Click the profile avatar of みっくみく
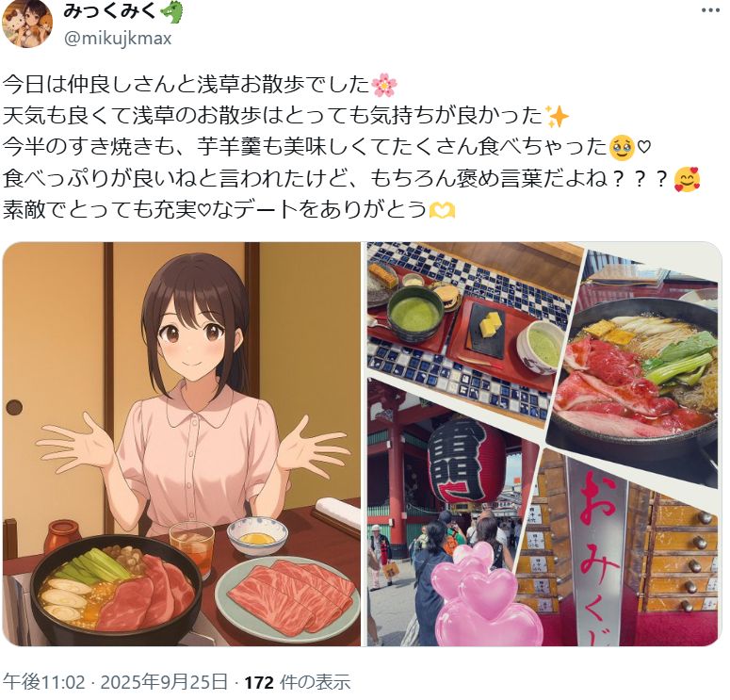730x700 pixels. (x=27, y=24)
